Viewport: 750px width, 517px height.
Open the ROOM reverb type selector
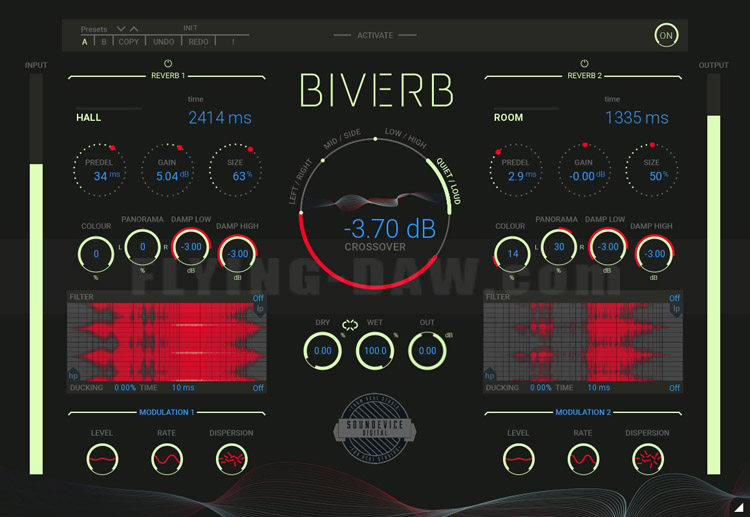(x=508, y=118)
